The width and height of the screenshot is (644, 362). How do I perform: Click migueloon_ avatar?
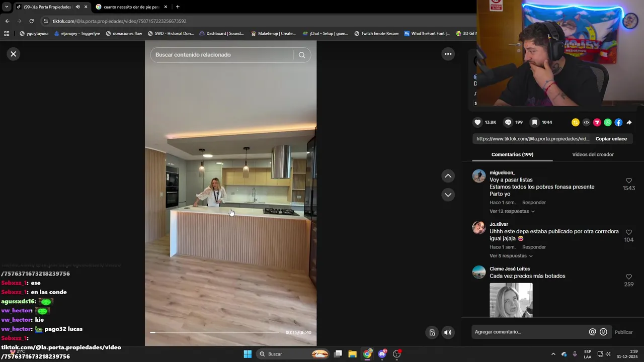tap(479, 176)
